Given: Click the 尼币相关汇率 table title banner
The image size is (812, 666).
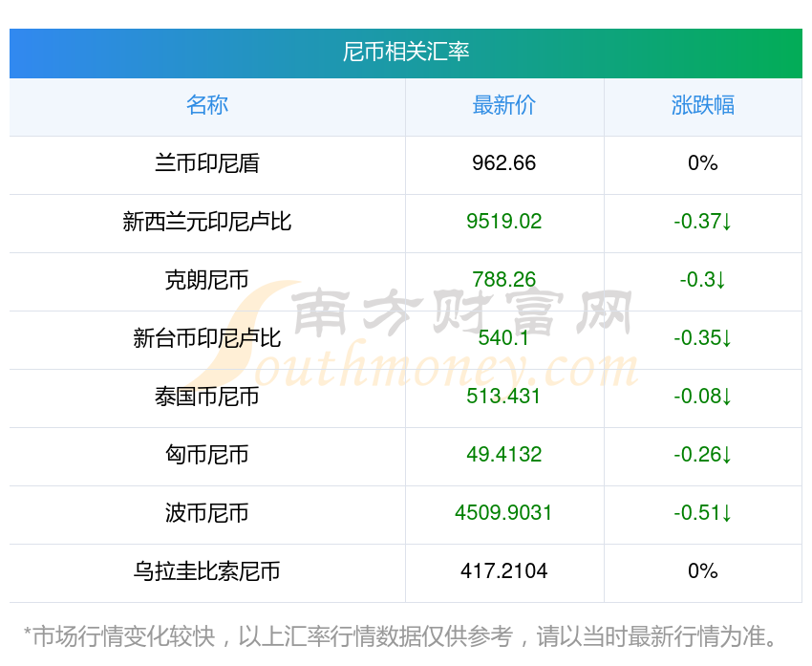Looking at the screenshot, I should 406,52.
